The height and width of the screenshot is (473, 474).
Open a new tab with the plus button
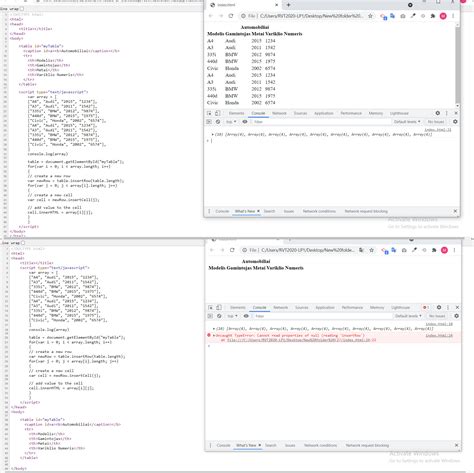click(x=288, y=5)
